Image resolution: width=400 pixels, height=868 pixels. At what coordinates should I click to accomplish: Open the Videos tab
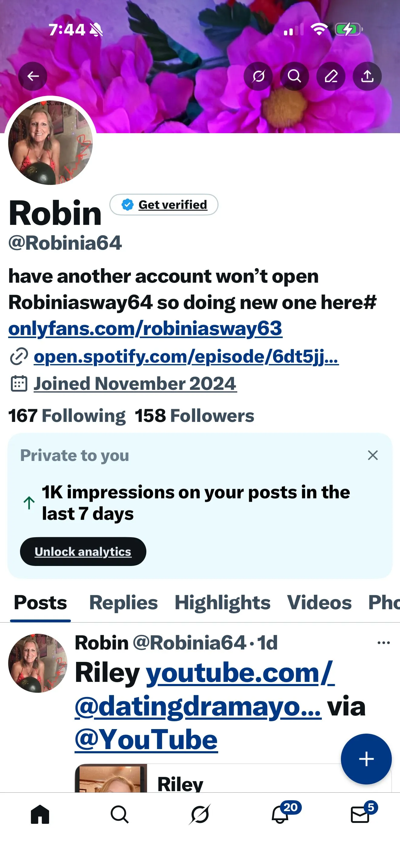coord(318,603)
